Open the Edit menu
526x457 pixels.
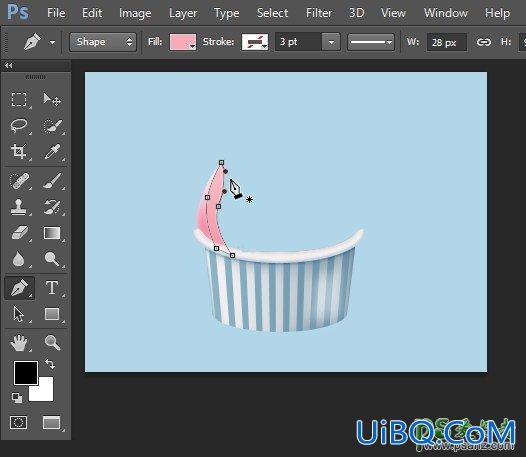[x=92, y=13]
